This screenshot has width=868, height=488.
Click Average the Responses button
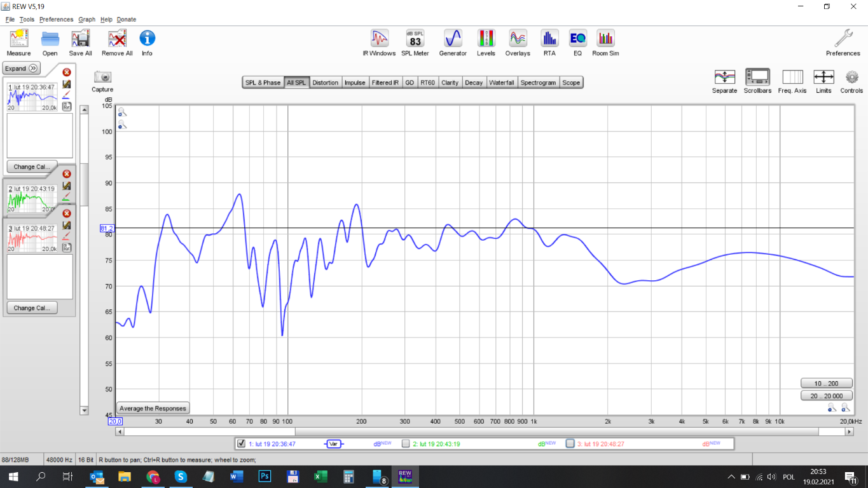pos(153,409)
